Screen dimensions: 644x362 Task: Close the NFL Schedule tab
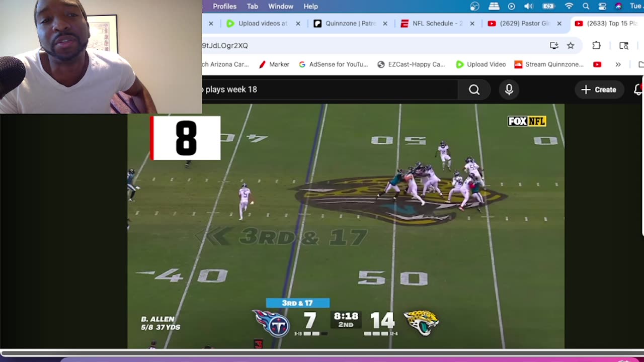[x=472, y=24]
